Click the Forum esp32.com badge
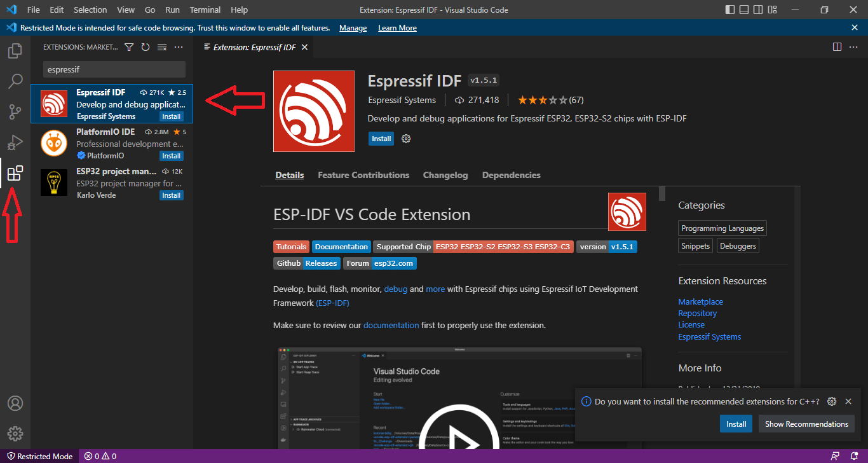 [x=380, y=263]
